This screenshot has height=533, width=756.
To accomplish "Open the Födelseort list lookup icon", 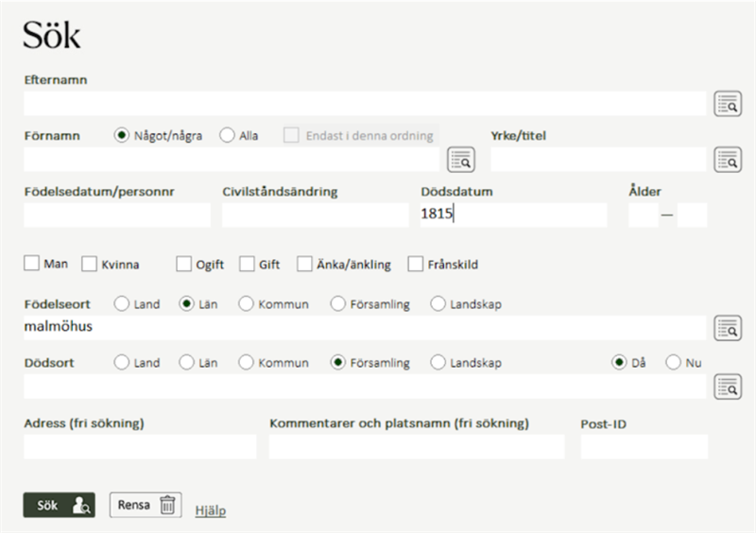I will click(x=727, y=329).
